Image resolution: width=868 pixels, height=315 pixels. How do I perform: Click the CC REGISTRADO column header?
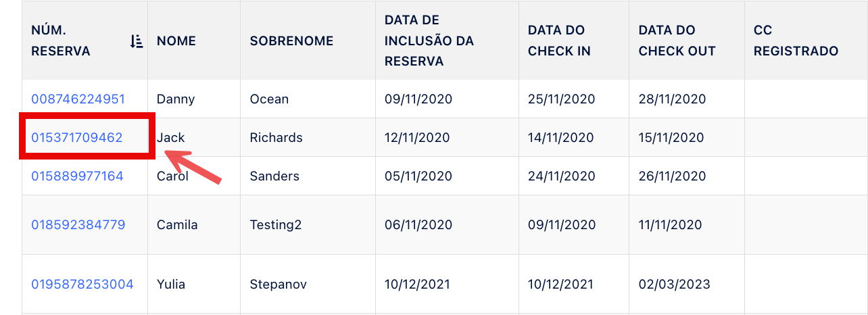click(x=796, y=41)
